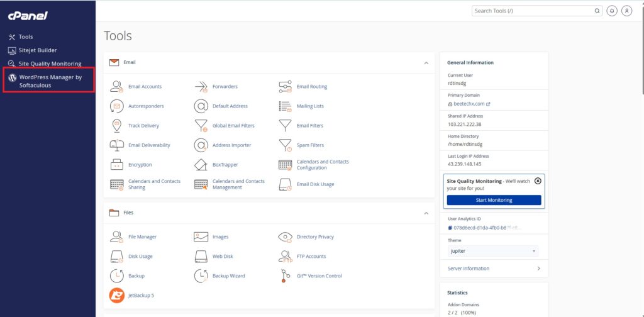Open the Backup clock icon

point(116,276)
